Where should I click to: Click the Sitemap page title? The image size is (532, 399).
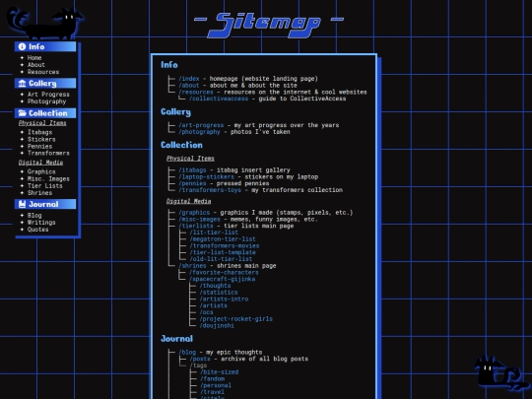[x=268, y=25]
